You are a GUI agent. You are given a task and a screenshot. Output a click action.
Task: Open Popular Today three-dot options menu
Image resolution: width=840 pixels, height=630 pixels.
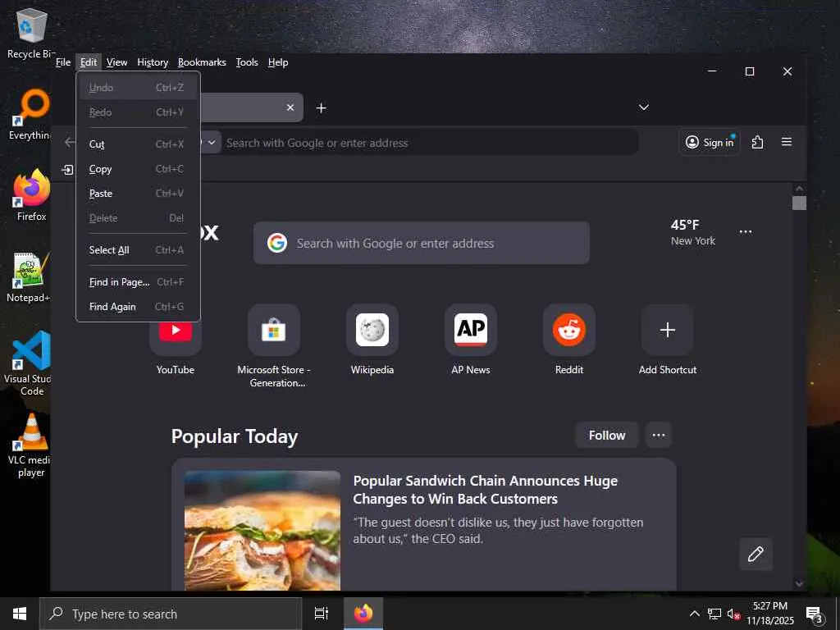[659, 435]
